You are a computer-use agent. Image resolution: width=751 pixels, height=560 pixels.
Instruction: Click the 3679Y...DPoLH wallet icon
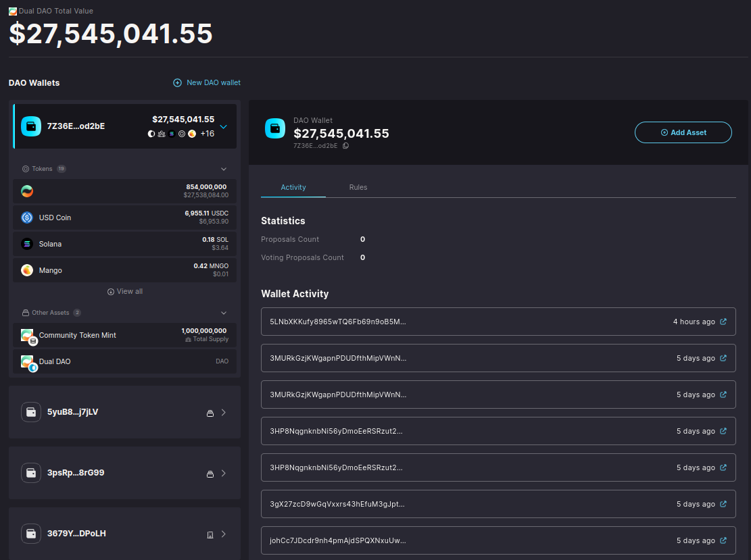coord(31,534)
